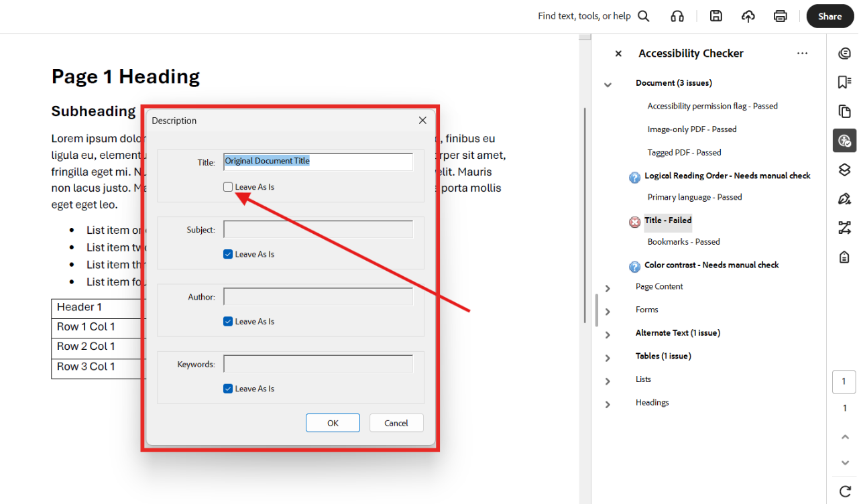The width and height of the screenshot is (859, 504).
Task: Click the Page 1 Heading text
Action: (x=125, y=76)
